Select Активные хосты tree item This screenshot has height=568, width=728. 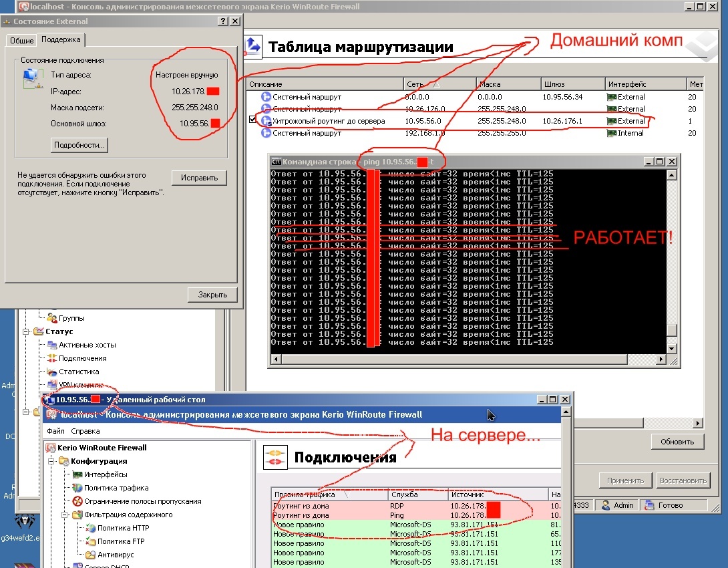(x=87, y=345)
